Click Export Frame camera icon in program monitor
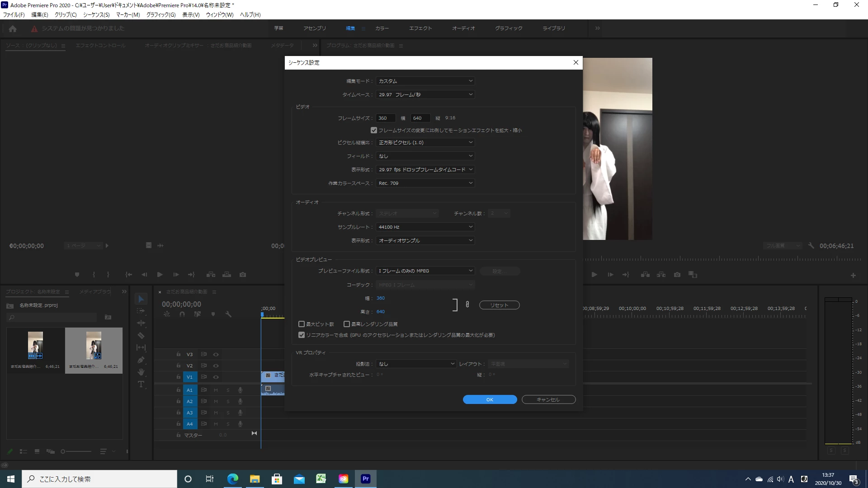The height and width of the screenshot is (488, 868). (x=677, y=274)
